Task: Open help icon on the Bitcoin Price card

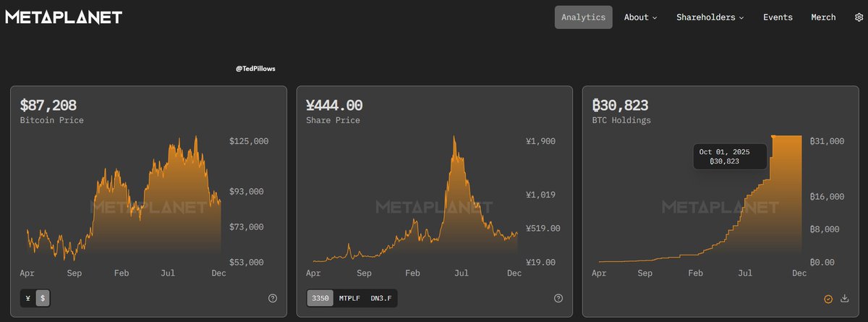Action: coord(273,298)
